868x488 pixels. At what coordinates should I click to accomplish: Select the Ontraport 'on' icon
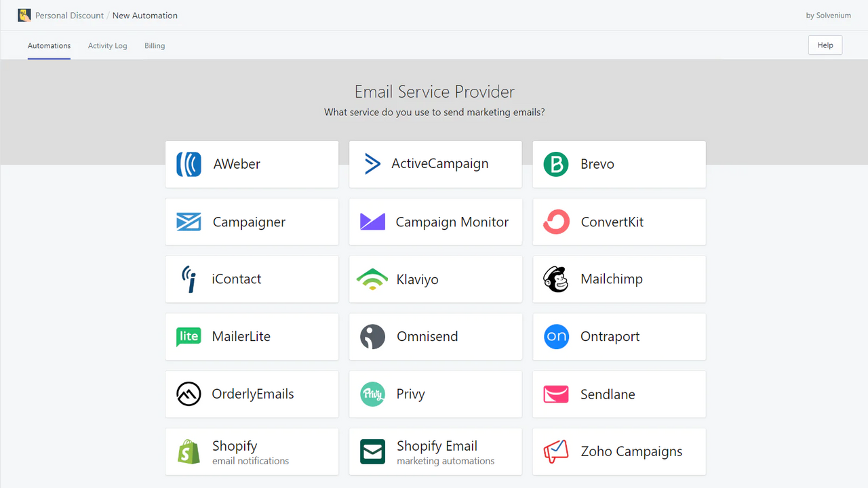pyautogui.click(x=556, y=336)
